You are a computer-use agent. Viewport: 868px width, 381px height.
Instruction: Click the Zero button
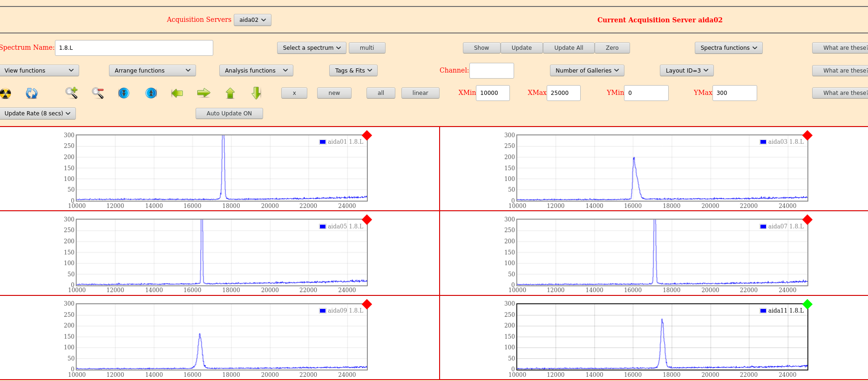click(612, 48)
